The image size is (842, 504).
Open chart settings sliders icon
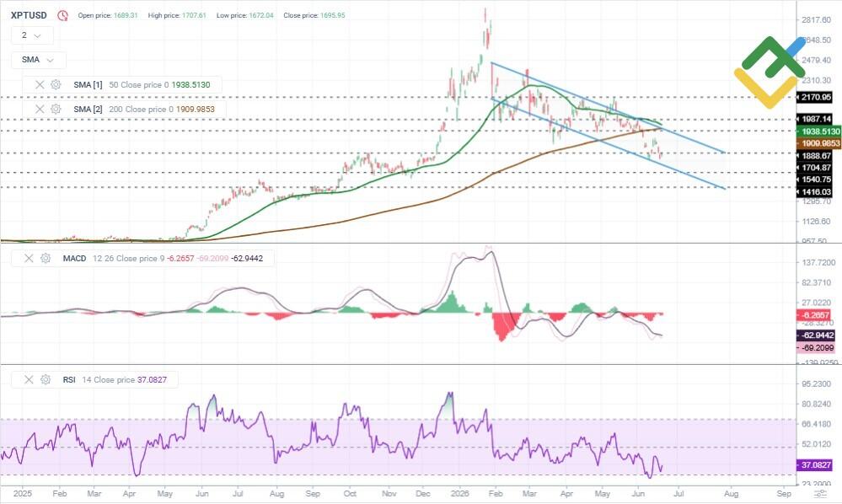coord(819,494)
